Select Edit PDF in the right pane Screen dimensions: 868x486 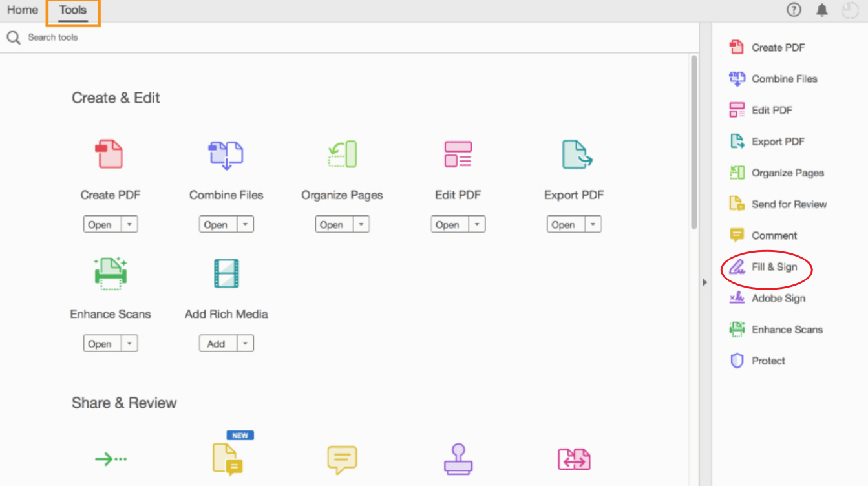click(x=761, y=110)
